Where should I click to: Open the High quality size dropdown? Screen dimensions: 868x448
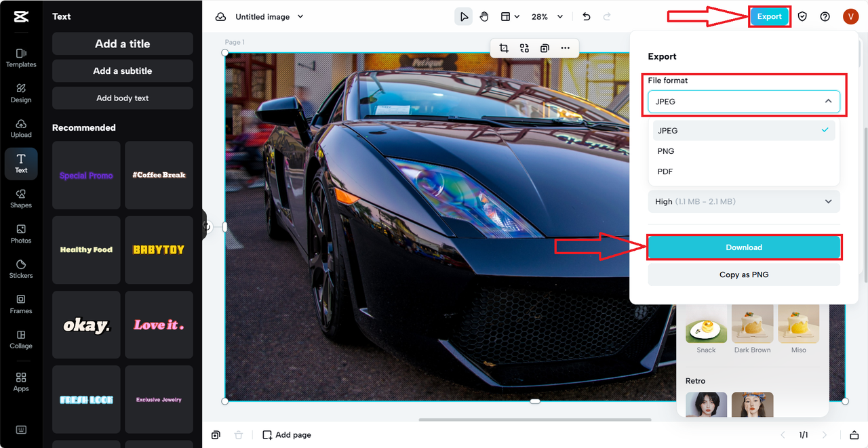tap(744, 201)
